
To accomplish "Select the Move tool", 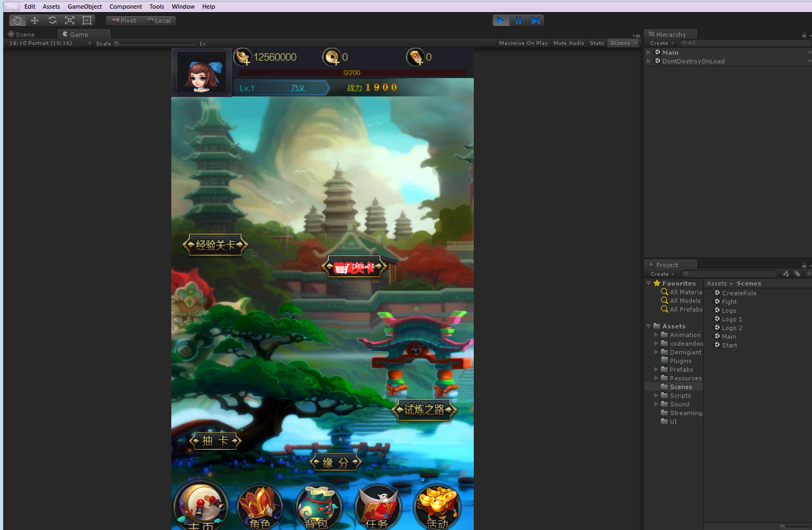I will [35, 21].
